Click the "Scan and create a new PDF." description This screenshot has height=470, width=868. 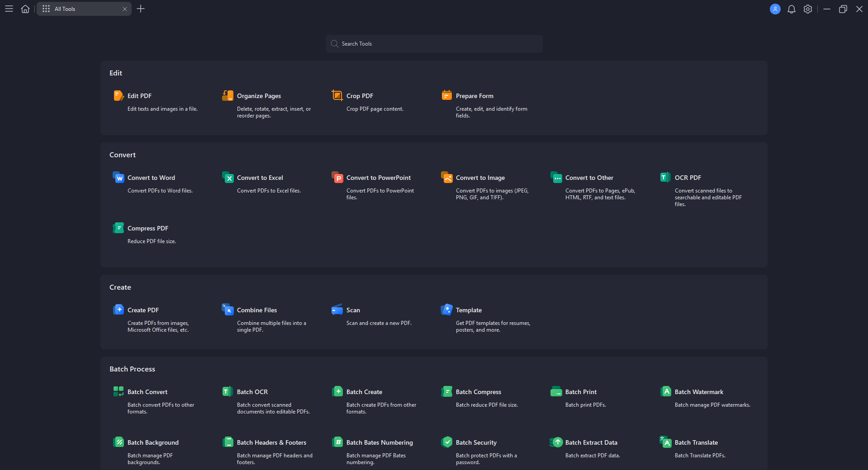pos(379,323)
